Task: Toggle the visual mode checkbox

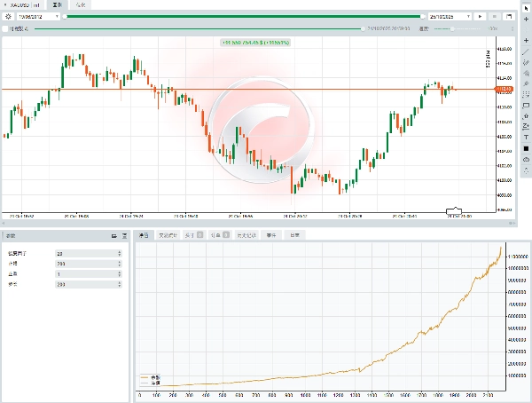Action: tap(5, 28)
